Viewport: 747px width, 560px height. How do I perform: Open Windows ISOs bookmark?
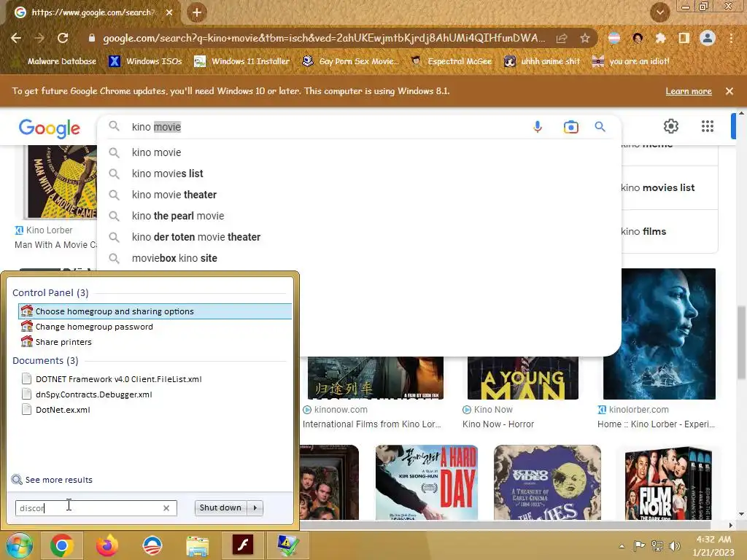tap(146, 61)
